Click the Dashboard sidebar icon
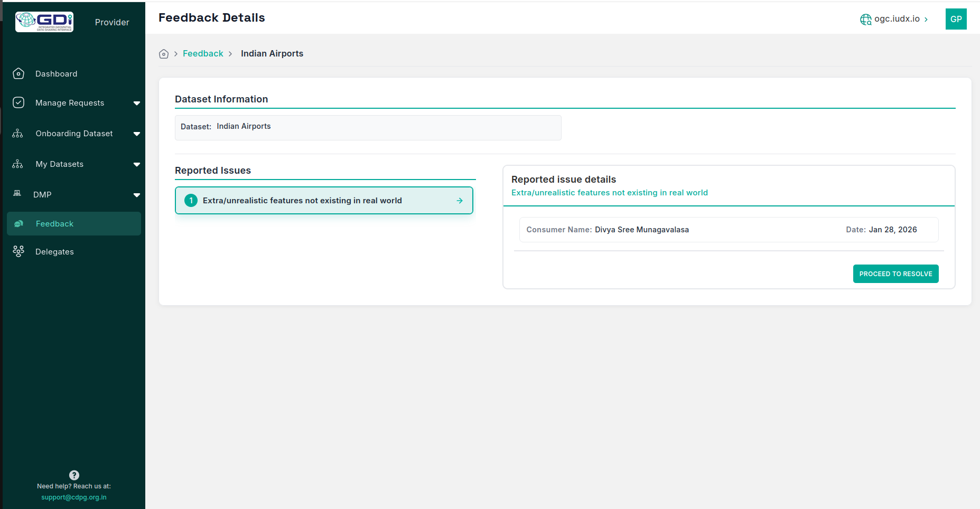 [x=18, y=74]
